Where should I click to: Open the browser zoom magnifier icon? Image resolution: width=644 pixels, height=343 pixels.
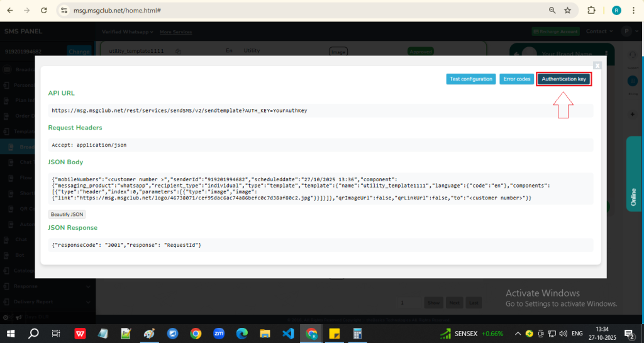point(552,11)
